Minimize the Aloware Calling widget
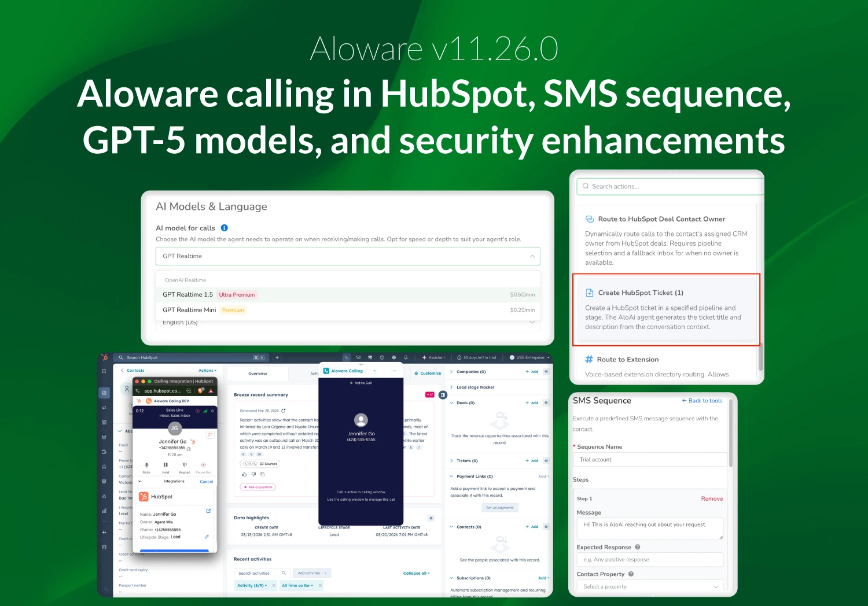 pos(394,371)
